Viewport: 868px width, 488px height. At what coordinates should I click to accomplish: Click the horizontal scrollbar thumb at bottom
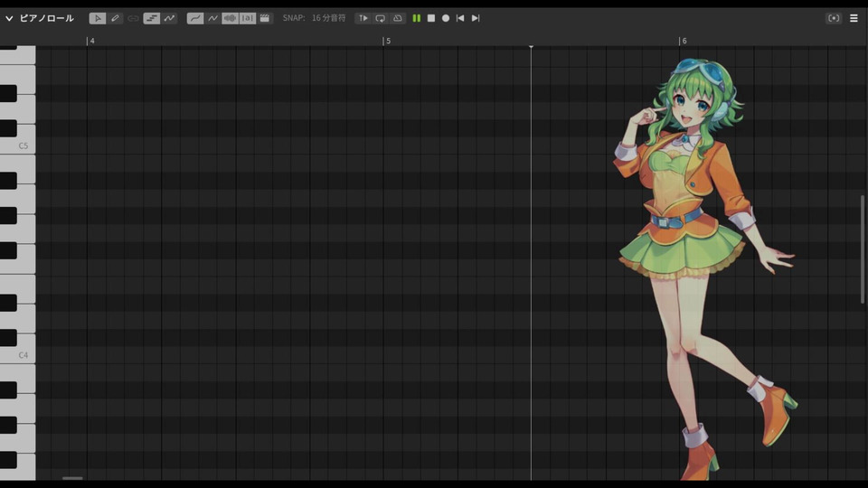click(x=72, y=478)
